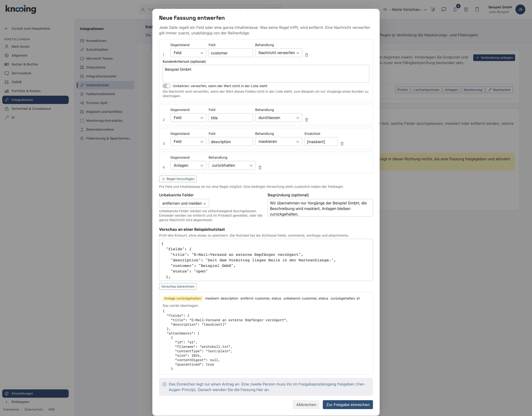Open Behandlung dropdown showing zurückhalten
Screen dimensions: 532x416
tap(232, 166)
